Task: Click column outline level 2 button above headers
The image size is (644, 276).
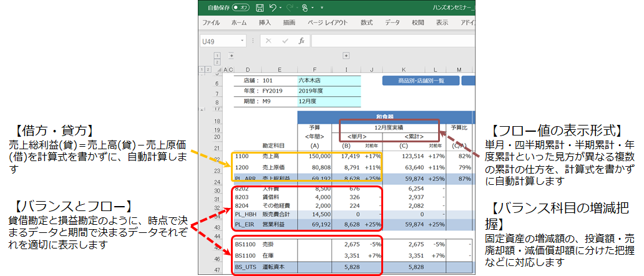Action: point(217,62)
